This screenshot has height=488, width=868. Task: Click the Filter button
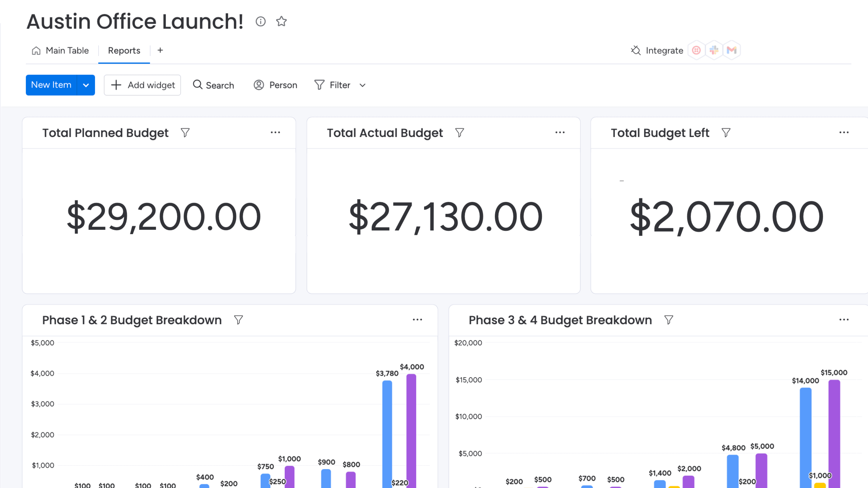tap(333, 85)
